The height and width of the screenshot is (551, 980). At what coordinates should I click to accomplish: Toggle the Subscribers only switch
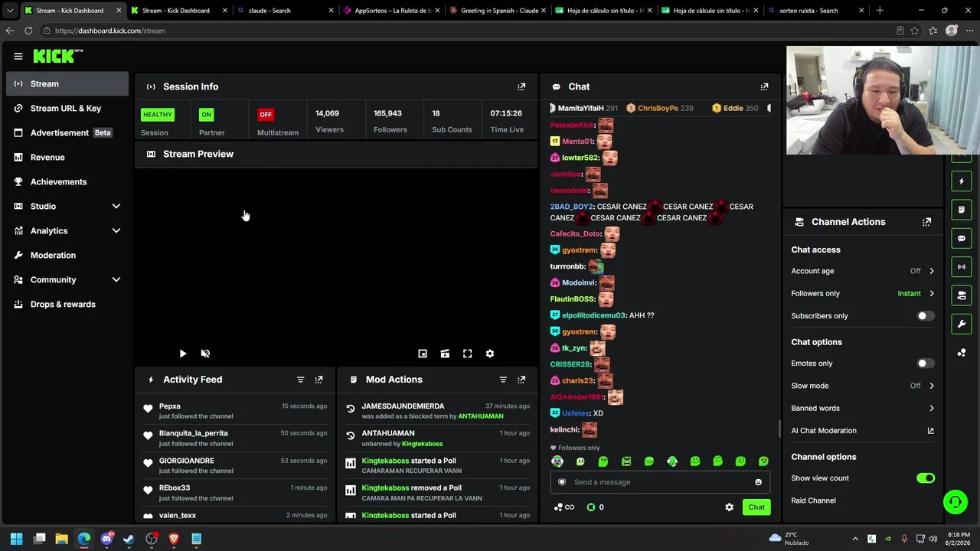[x=926, y=316]
